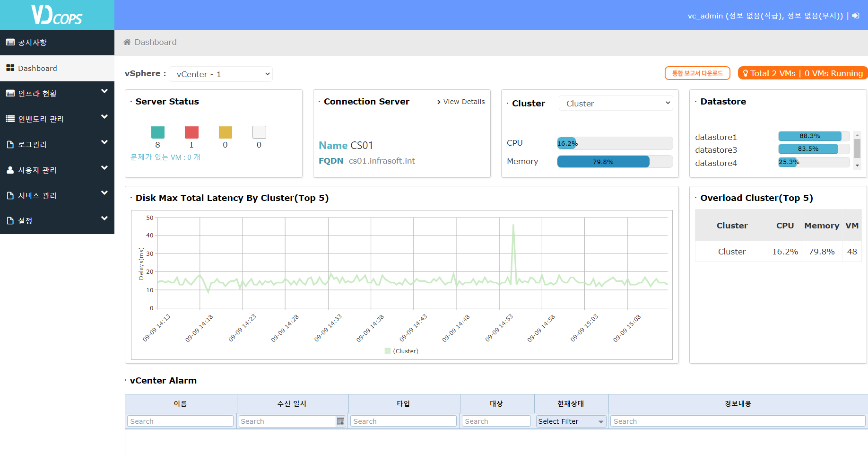This screenshot has width=868, height=454.
Task: Expand the 인벤토리 관리 menu chevron
Action: [x=104, y=117]
